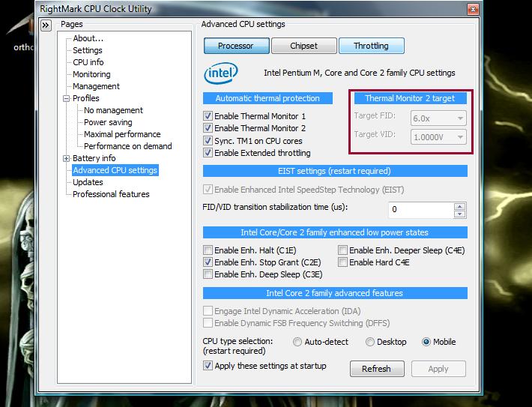Image resolution: width=532 pixels, height=407 pixels.
Task: Select Auto-detect CPU type radio
Action: (x=297, y=342)
